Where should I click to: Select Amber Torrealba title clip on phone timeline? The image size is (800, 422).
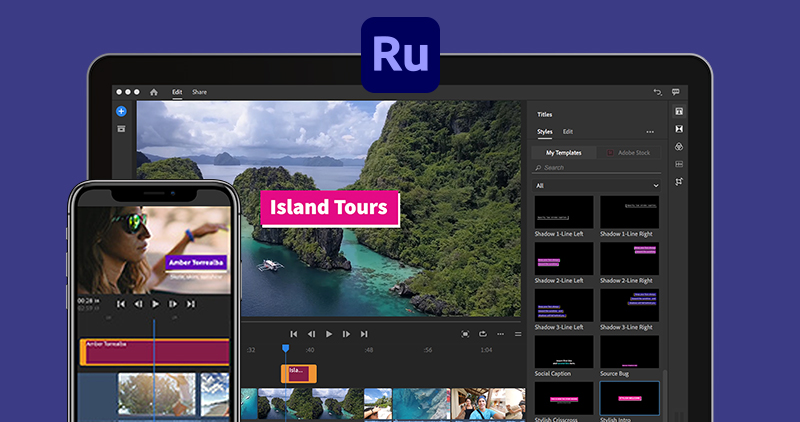pyautogui.click(x=155, y=352)
